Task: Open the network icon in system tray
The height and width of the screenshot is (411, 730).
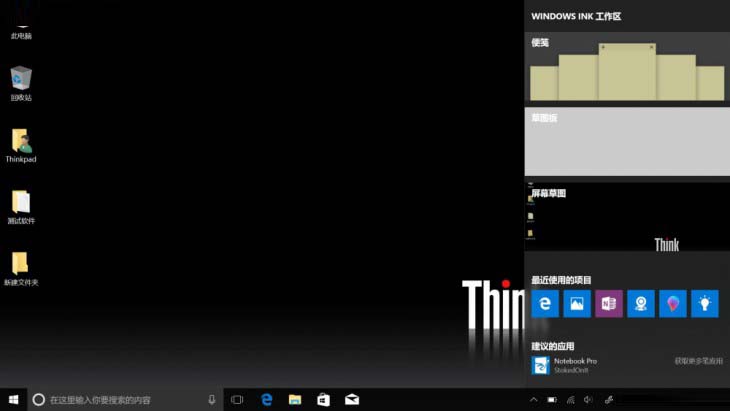Action: [570, 399]
